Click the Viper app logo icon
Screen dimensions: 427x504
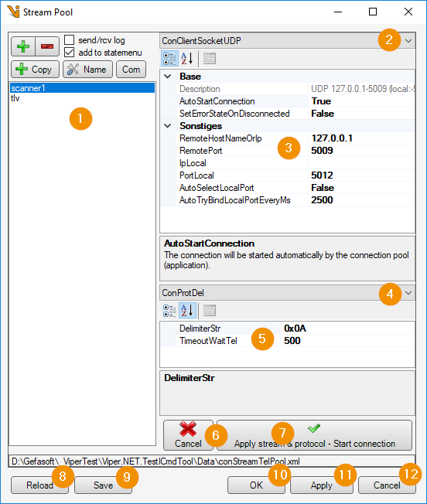click(x=13, y=12)
